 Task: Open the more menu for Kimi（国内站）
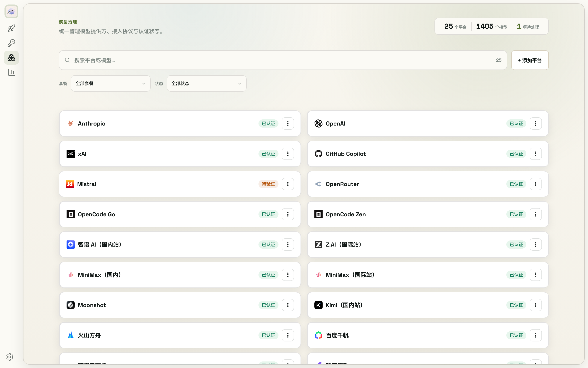(536, 305)
